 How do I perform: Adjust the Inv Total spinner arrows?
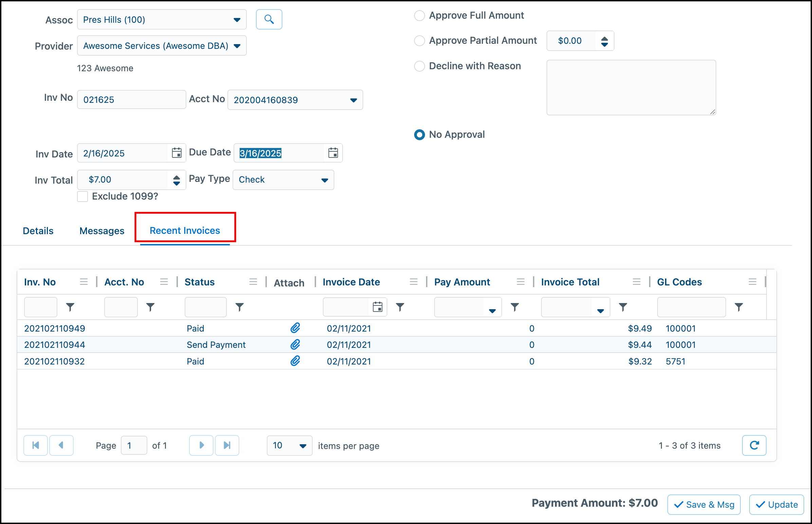pyautogui.click(x=176, y=180)
